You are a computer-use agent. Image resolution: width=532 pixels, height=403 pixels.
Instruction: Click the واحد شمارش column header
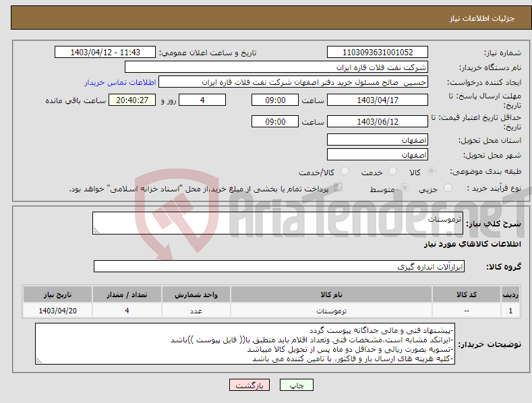[196, 294]
